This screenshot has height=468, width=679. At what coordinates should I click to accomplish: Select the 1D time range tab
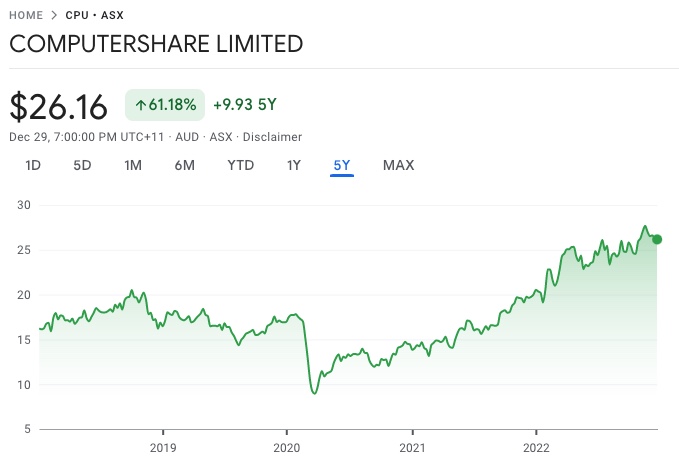[x=33, y=165]
